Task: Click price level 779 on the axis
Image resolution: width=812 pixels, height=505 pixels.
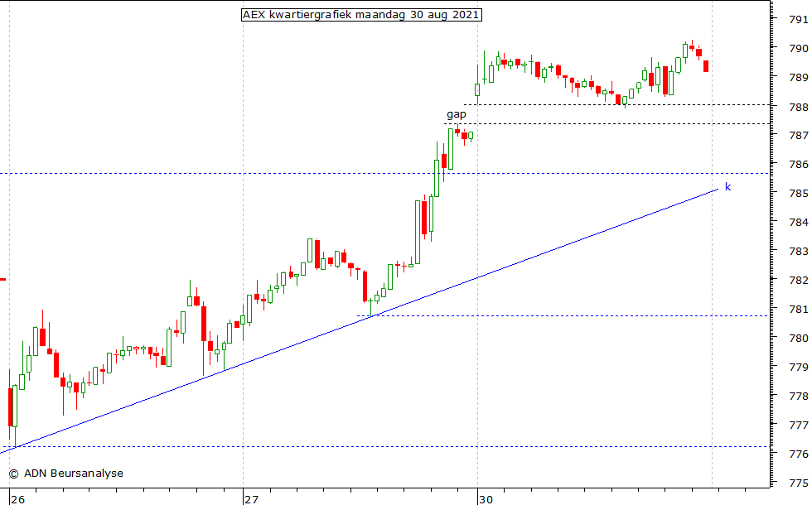Action: point(799,368)
